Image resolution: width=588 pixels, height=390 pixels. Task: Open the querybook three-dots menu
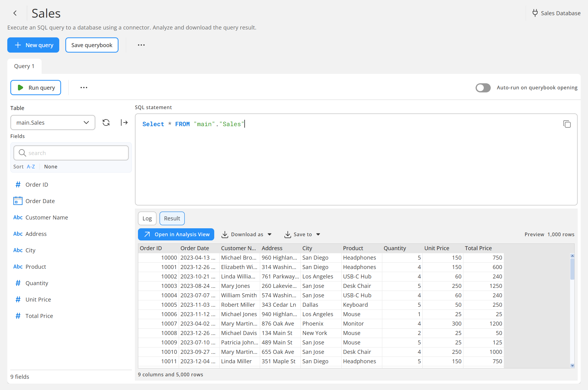click(141, 45)
